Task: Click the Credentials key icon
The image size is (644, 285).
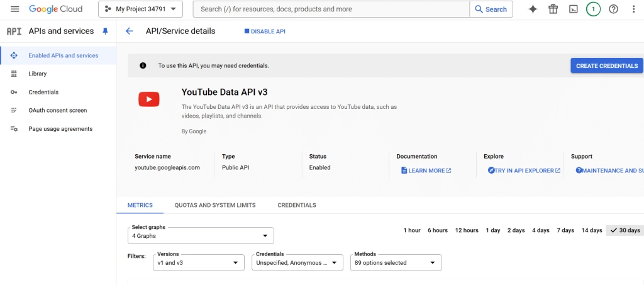Action: tap(14, 92)
